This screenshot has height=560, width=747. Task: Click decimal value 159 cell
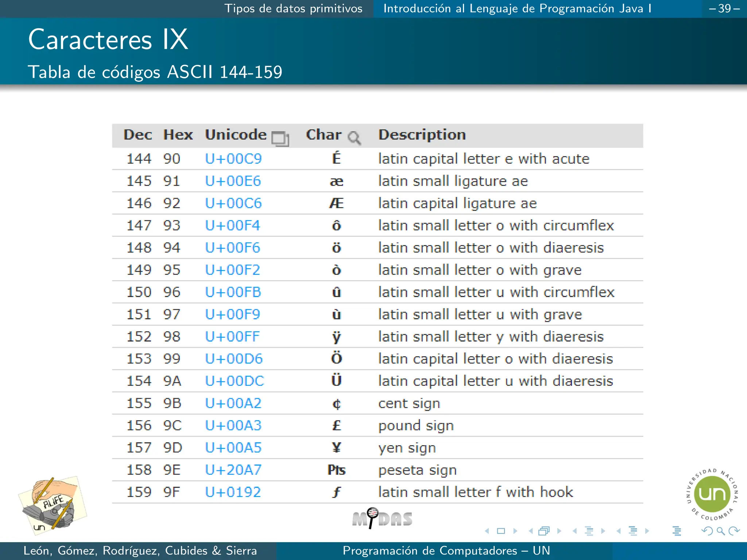click(139, 492)
